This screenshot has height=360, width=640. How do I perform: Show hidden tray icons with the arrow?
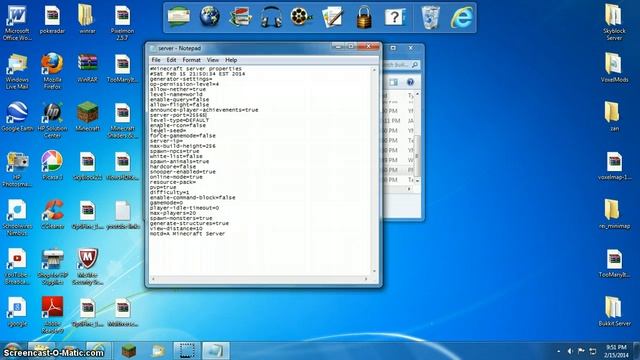558,351
